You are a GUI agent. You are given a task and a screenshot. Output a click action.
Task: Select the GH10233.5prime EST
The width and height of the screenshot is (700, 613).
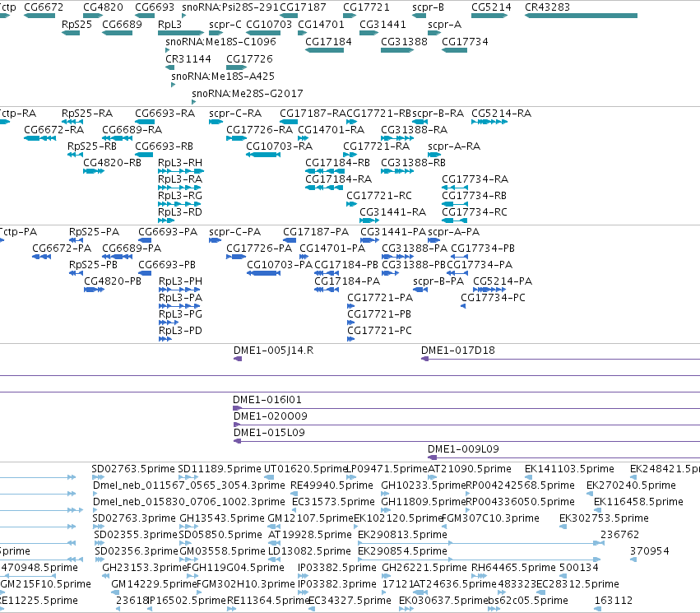pos(385,494)
